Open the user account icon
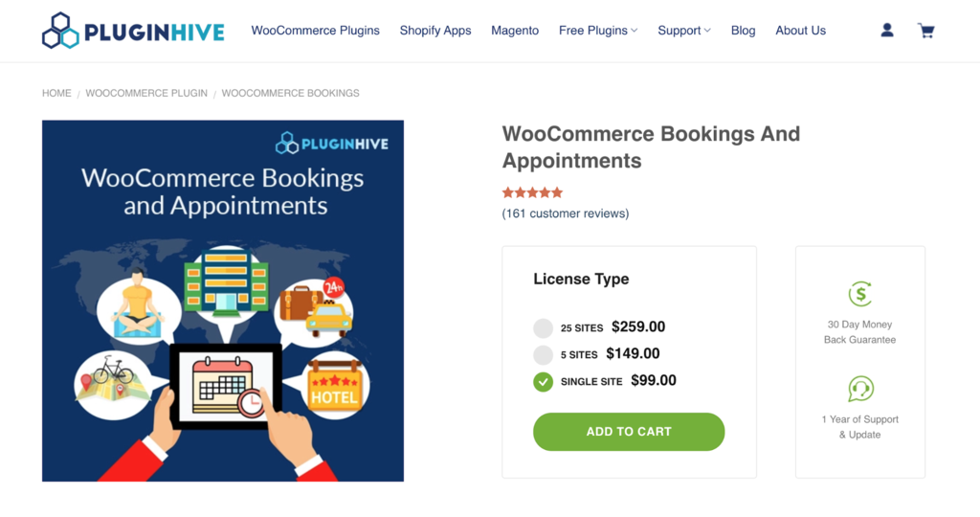This screenshot has height=517, width=980. (x=887, y=31)
